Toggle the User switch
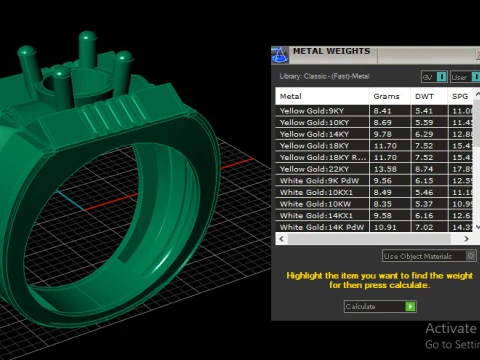This screenshot has height=360, width=480. pyautogui.click(x=465, y=77)
